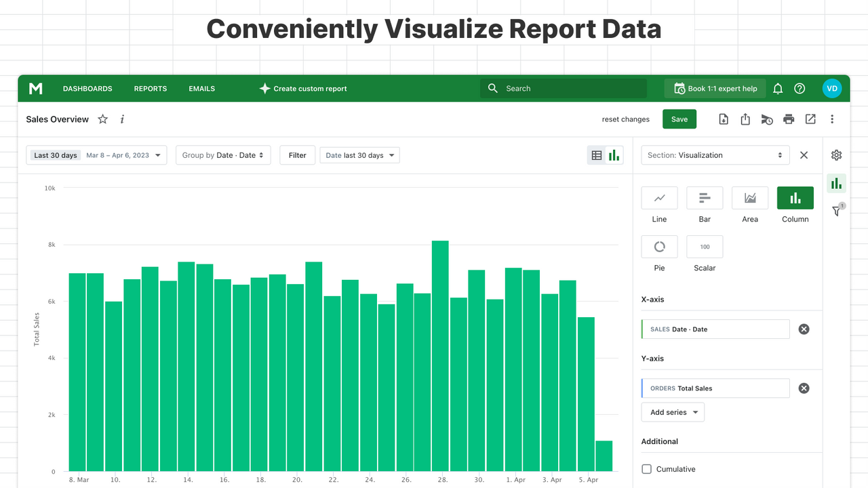Open the filter sidebar with the badge
868x488 pixels.
836,210
